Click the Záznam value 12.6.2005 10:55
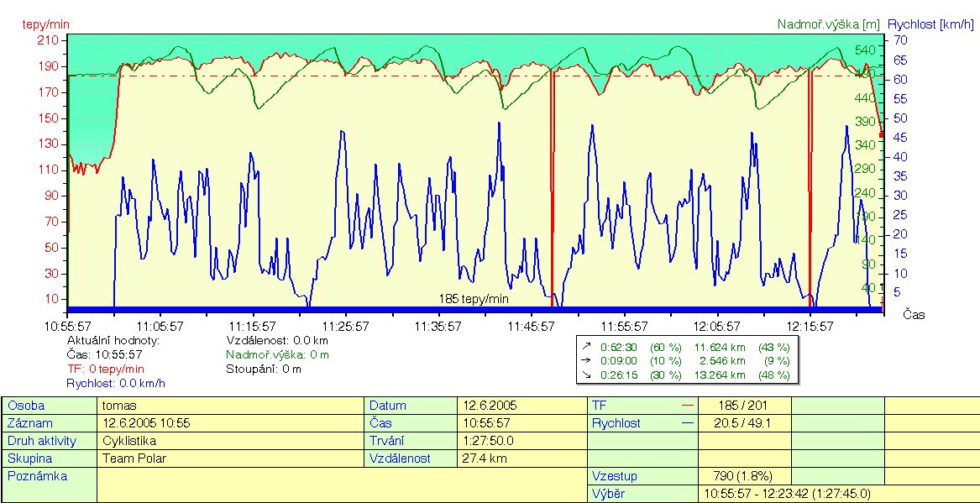 pyautogui.click(x=144, y=423)
